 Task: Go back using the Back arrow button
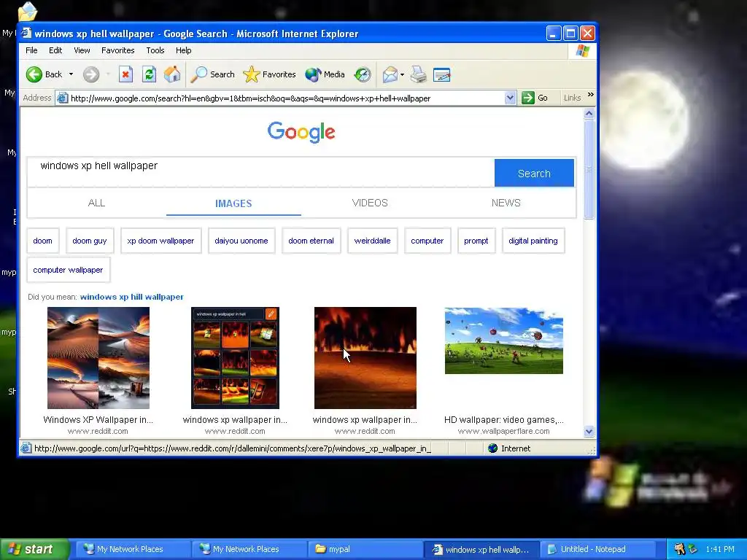point(44,74)
